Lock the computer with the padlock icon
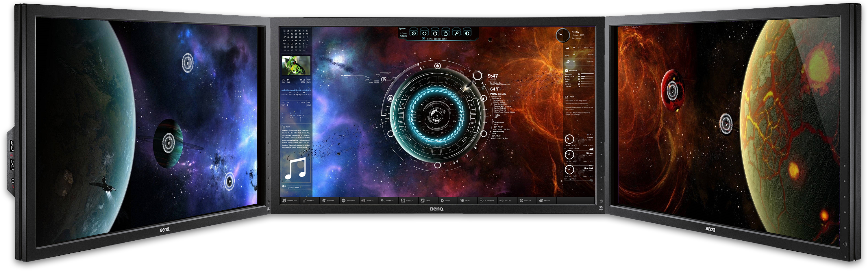Screen dimensions: 868x271 point(445,33)
